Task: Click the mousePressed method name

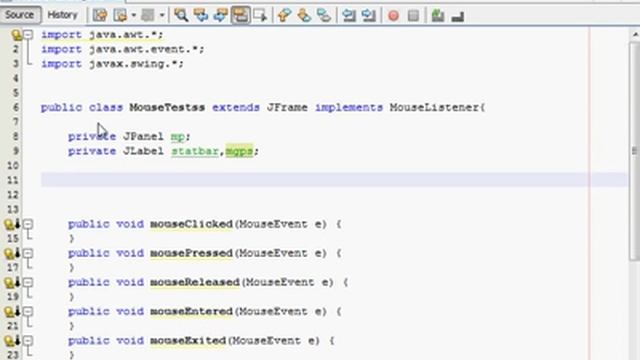Action: coord(191,253)
